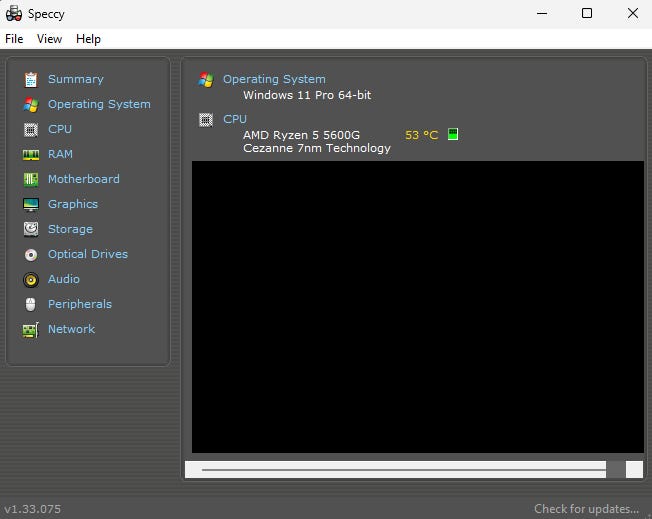Viewport: 652px width, 519px height.
Task: Close the Speccy window
Action: pyautogui.click(x=632, y=13)
